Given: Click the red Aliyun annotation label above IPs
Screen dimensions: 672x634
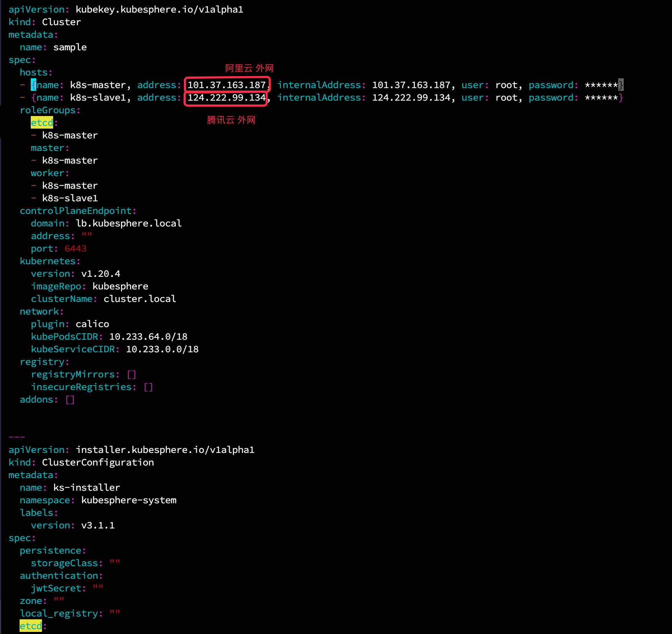Looking at the screenshot, I should [249, 68].
